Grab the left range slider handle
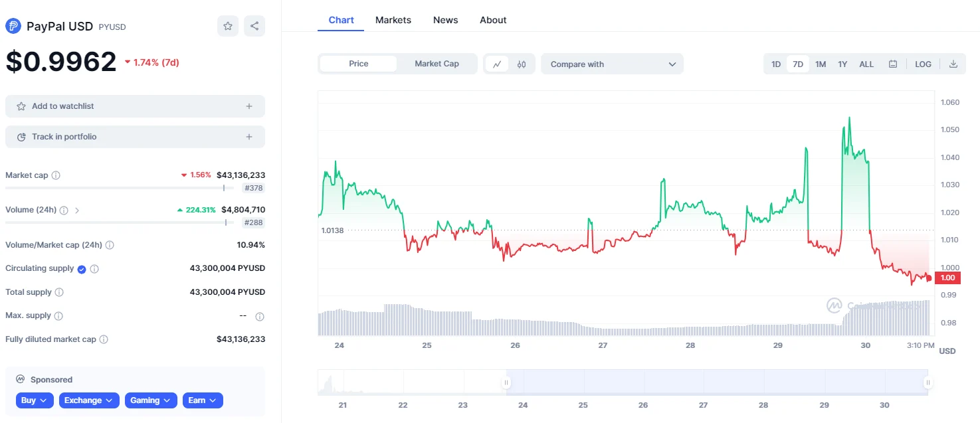The width and height of the screenshot is (980, 423). [506, 382]
